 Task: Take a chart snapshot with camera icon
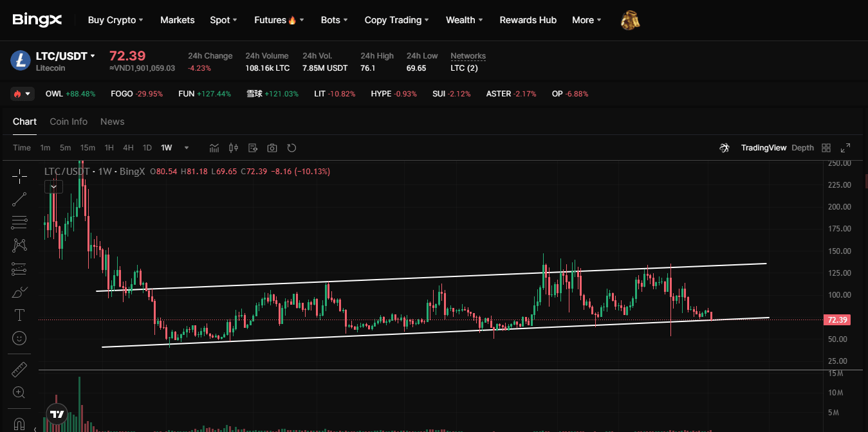[272, 147]
